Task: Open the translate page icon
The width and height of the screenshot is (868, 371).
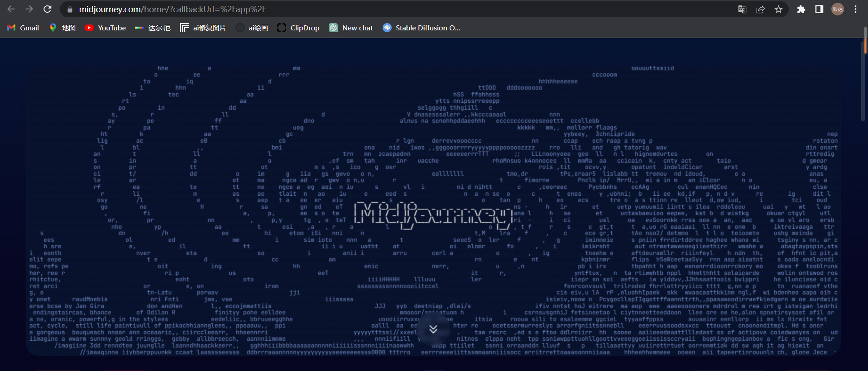Action: click(x=742, y=9)
